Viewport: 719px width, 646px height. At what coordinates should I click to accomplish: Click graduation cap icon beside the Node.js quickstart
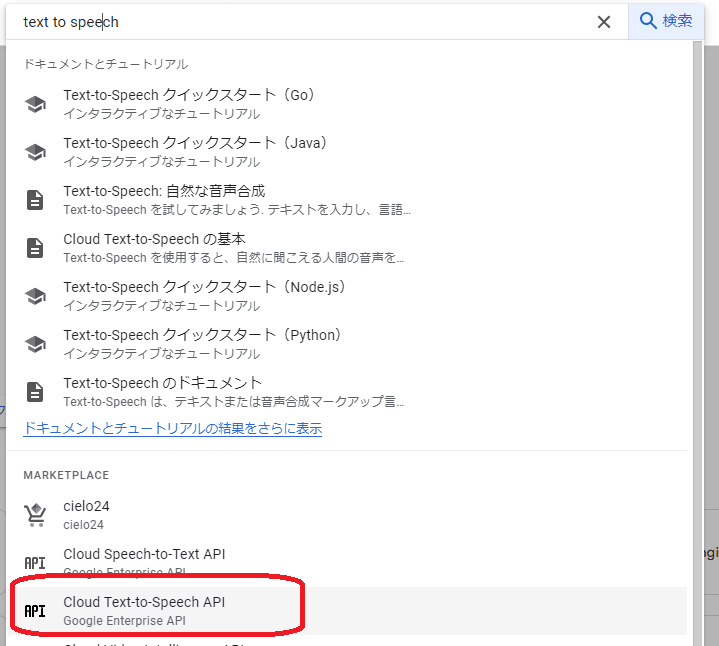(35, 296)
